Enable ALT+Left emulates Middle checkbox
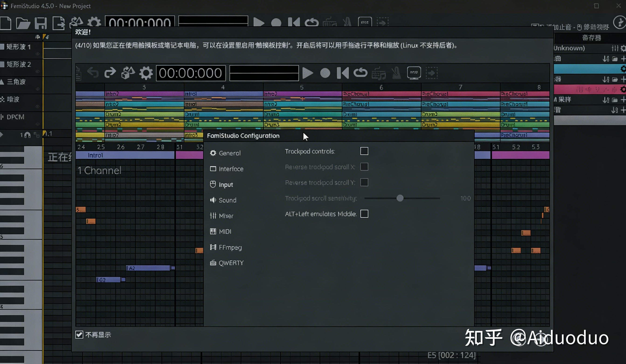The height and width of the screenshot is (364, 626). [x=364, y=214]
